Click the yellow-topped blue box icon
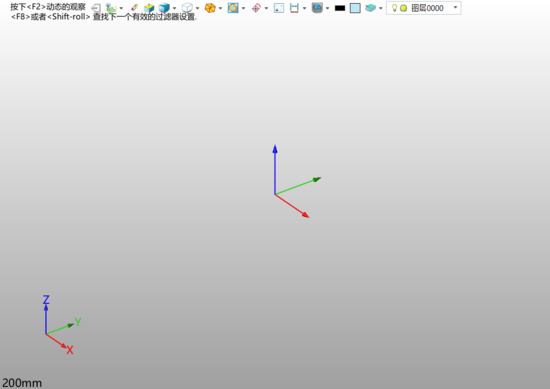 click(149, 8)
